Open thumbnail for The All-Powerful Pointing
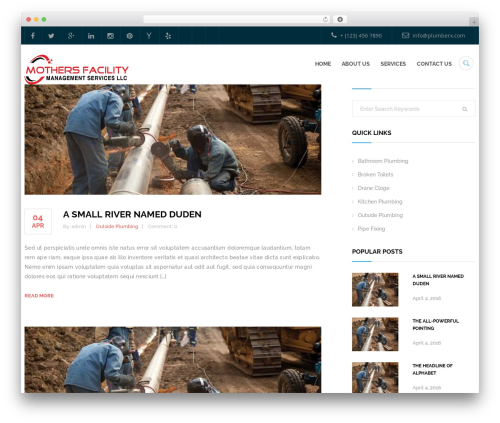The height and width of the screenshot is (423, 500). tap(375, 334)
